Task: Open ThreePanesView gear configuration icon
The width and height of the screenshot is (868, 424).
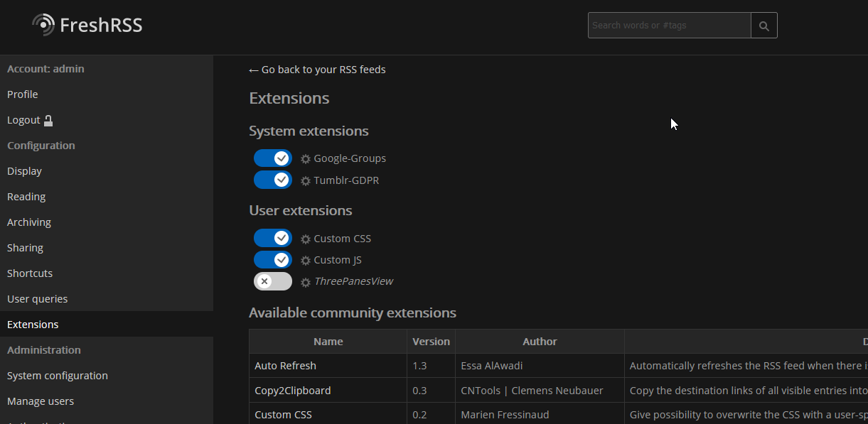Action: tap(306, 282)
